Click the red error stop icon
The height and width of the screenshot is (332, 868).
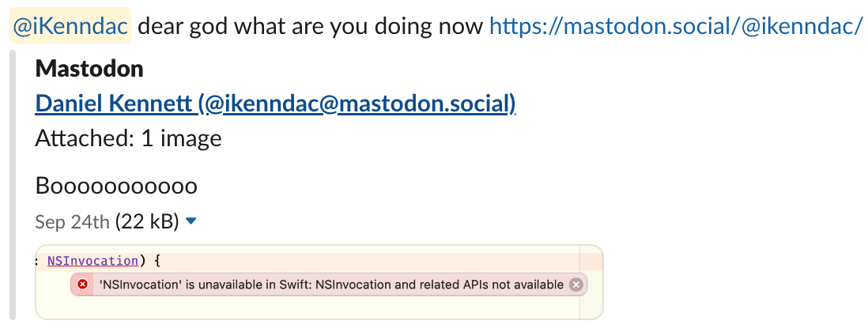pos(83,285)
